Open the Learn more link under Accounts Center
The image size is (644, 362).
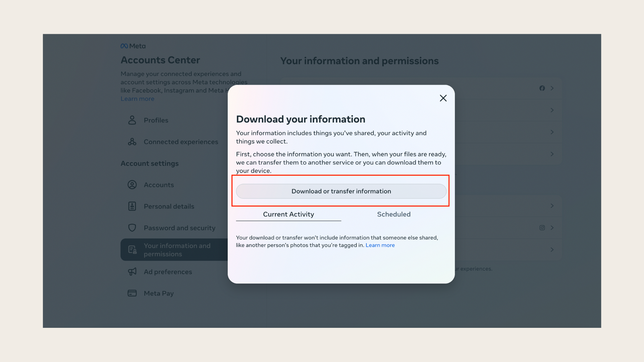pos(137,98)
